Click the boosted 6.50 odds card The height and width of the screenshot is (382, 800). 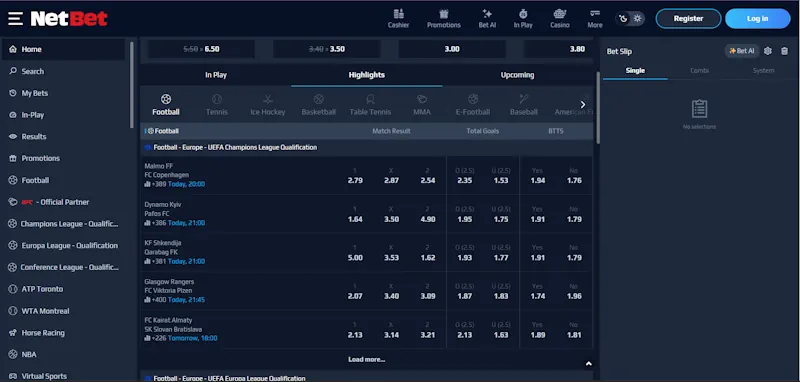(201, 49)
